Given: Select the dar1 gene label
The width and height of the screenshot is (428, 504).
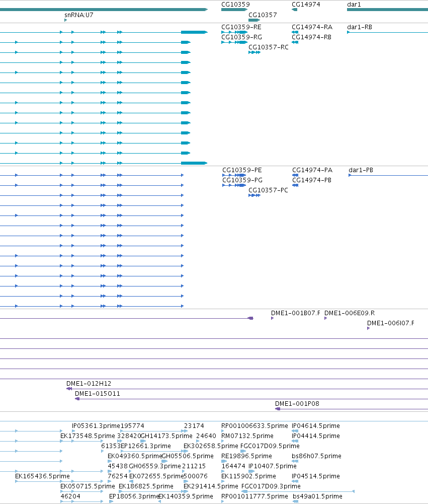Looking at the screenshot, I should click(354, 5).
